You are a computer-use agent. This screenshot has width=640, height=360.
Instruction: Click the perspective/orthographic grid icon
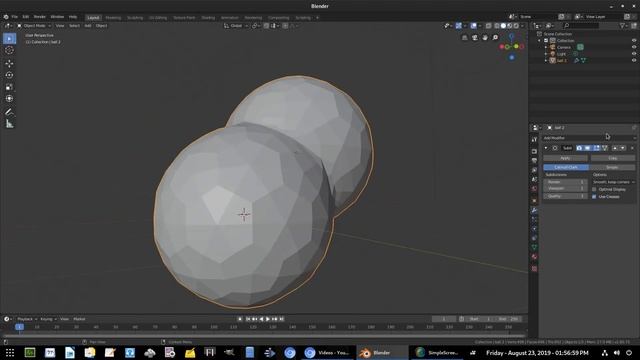464,38
